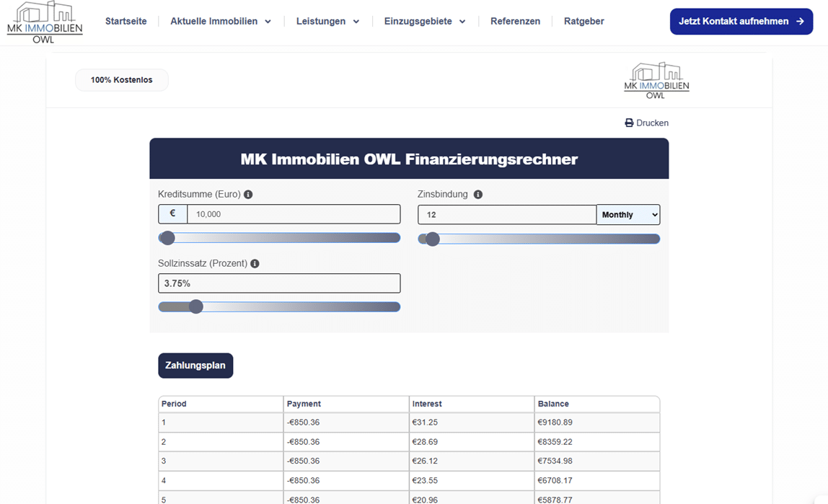Open the Monthly period dropdown
The image size is (828, 504).
(628, 215)
